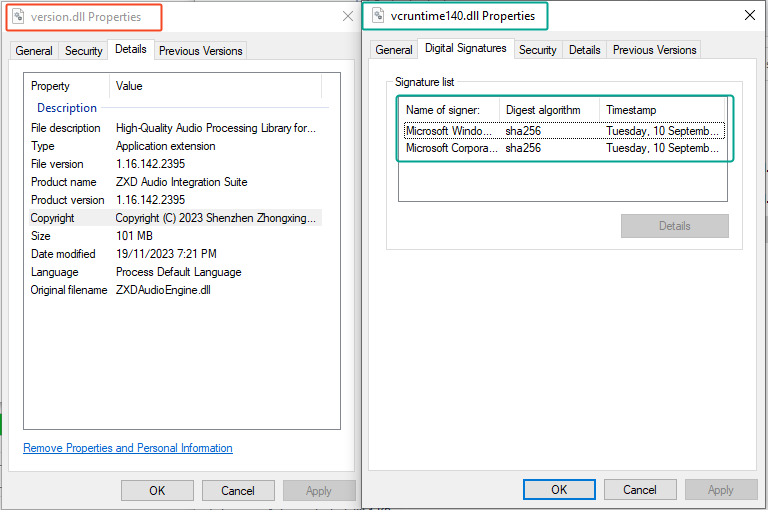Click the Timestamp column header
Screen dimensions: 768x510
pos(662,110)
